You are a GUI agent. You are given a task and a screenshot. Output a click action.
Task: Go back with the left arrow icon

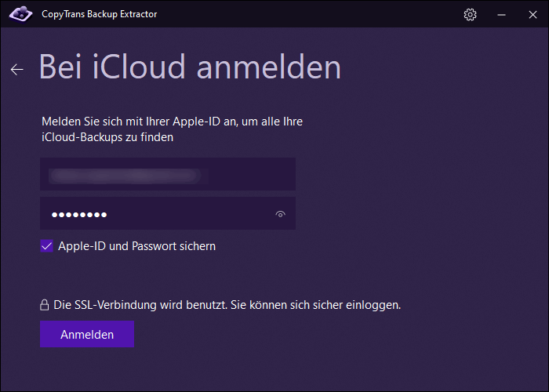(16, 70)
